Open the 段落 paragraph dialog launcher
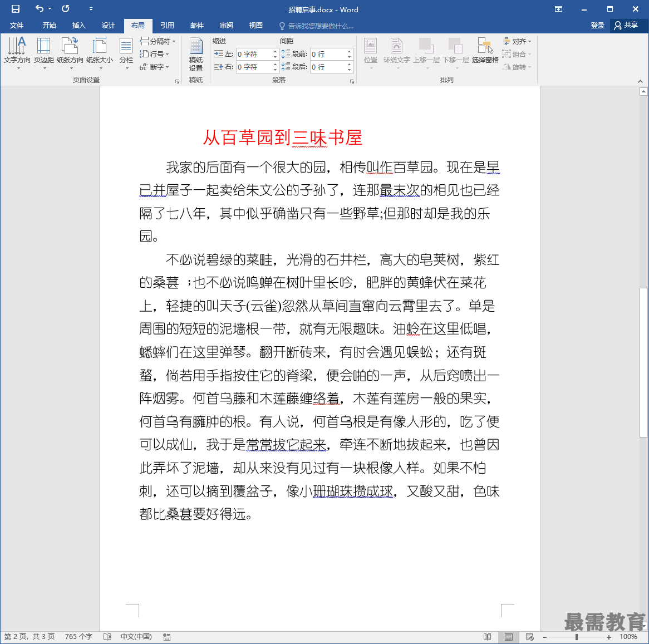649x644 pixels. pyautogui.click(x=352, y=81)
